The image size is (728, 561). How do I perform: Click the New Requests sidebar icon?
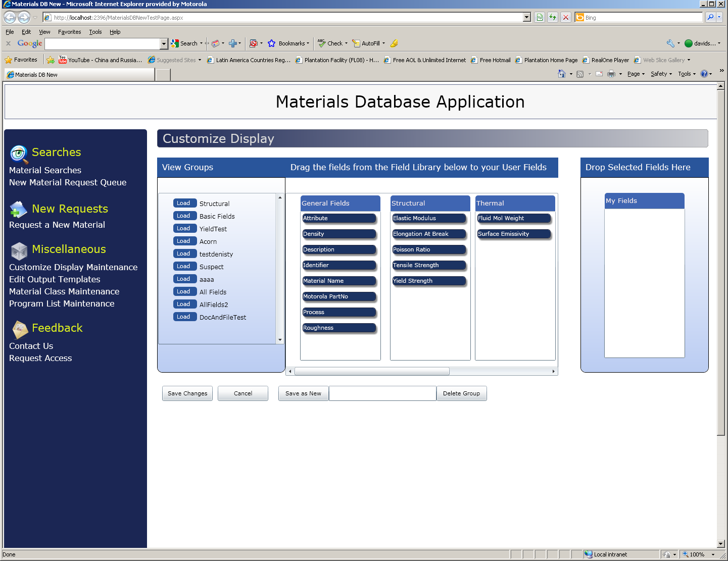(19, 209)
